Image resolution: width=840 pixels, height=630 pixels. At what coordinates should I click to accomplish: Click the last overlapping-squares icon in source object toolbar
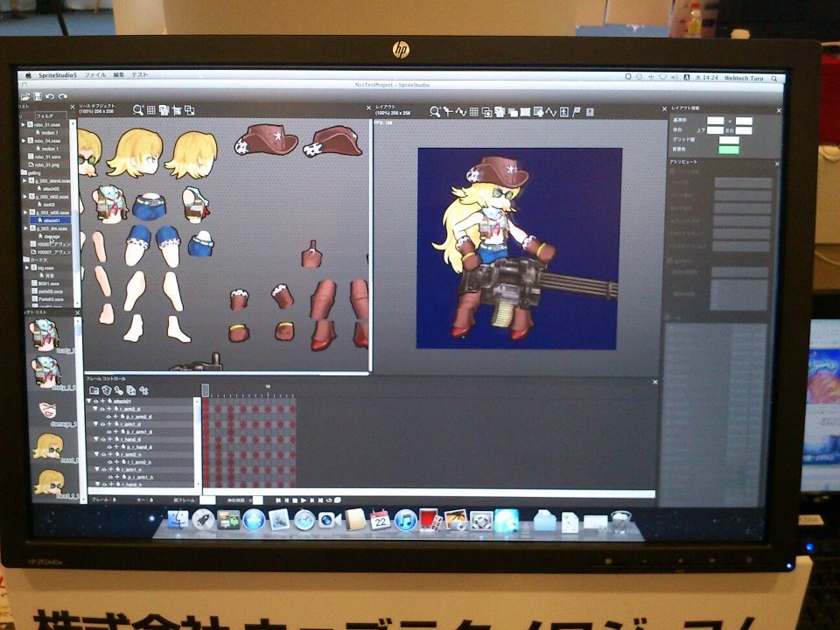tap(190, 110)
